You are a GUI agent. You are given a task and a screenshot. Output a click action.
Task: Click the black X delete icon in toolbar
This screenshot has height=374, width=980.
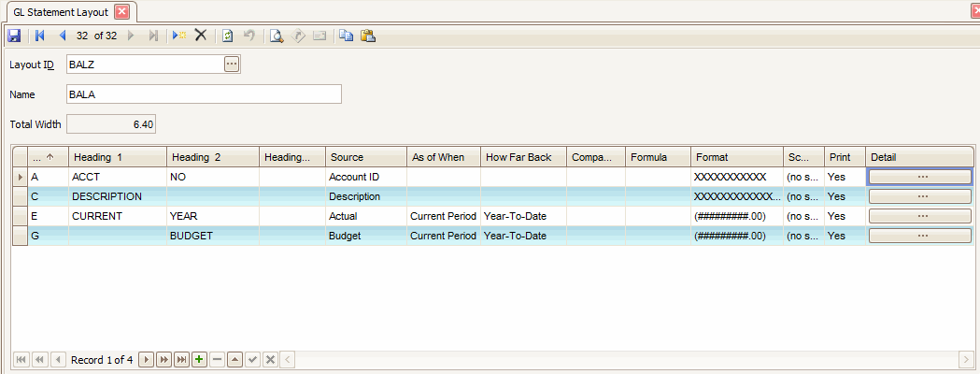tap(200, 36)
